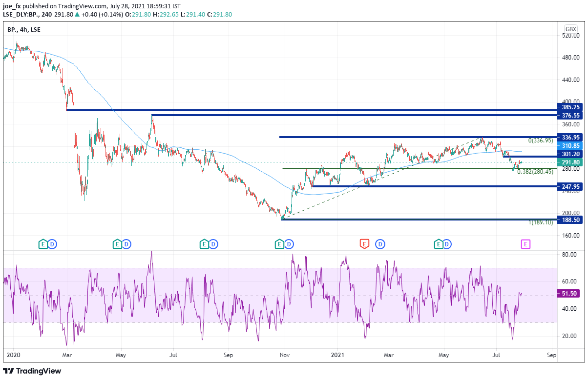Viewport: 588px width, 380px height.
Task: Click the purple 51.50 RSI value label
Action: point(569,294)
